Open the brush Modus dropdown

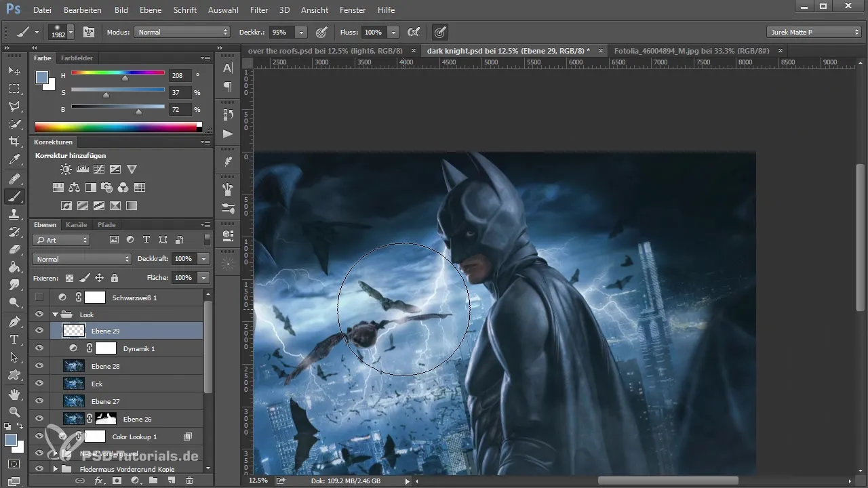(x=182, y=32)
